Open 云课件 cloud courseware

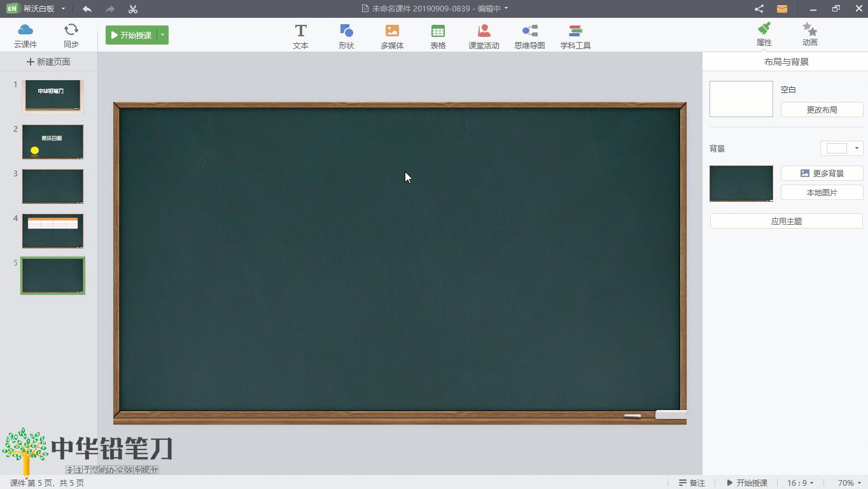25,36
